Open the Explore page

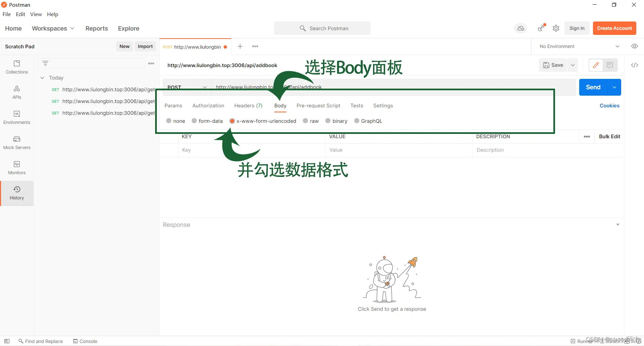pyautogui.click(x=129, y=29)
